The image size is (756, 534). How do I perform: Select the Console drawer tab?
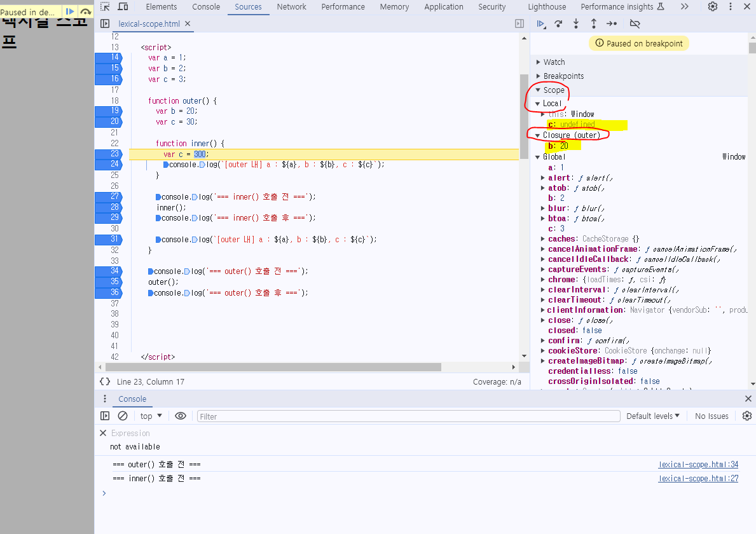click(x=132, y=399)
